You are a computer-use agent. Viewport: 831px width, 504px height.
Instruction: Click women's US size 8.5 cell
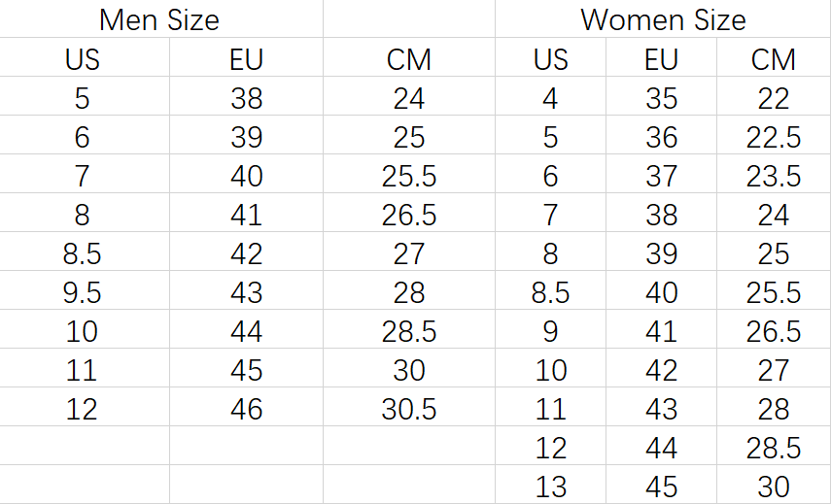[x=550, y=292]
